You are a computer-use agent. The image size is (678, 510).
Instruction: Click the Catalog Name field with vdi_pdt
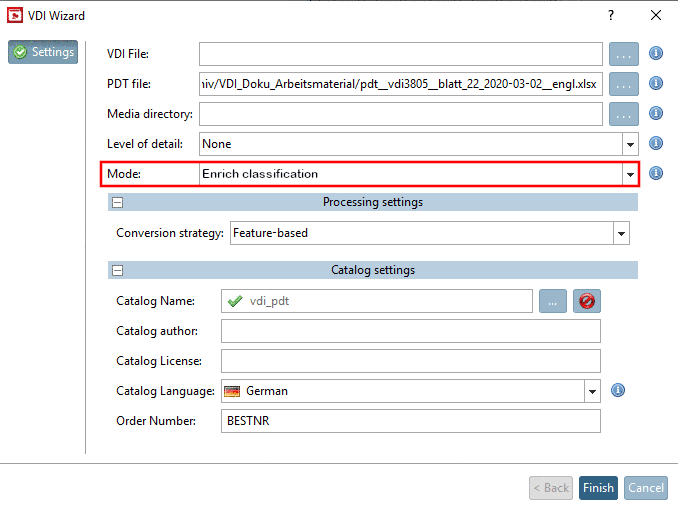[x=377, y=301]
